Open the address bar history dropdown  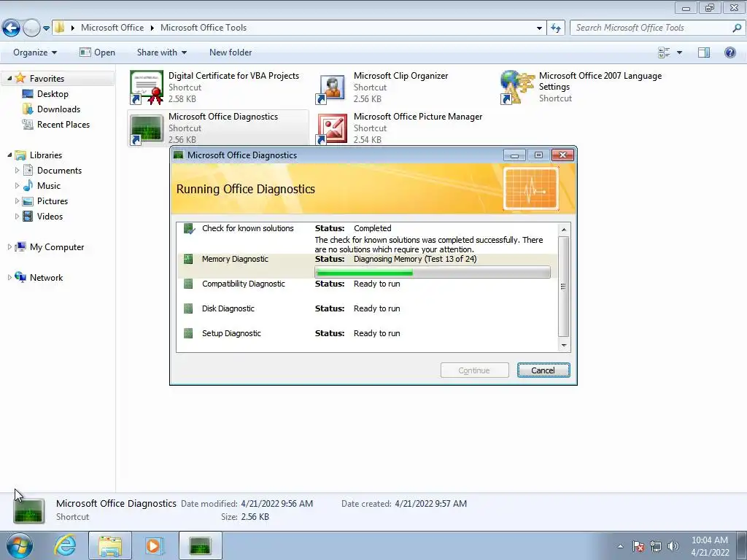pyautogui.click(x=539, y=28)
